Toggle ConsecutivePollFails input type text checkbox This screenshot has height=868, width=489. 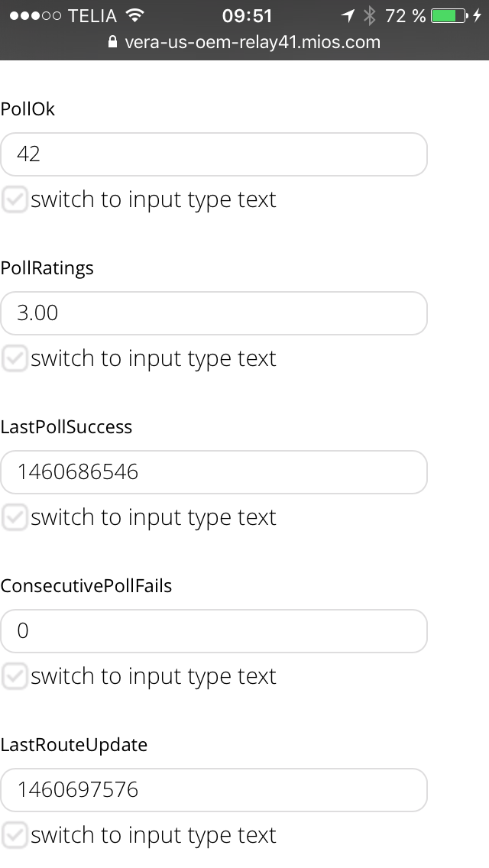[15, 677]
